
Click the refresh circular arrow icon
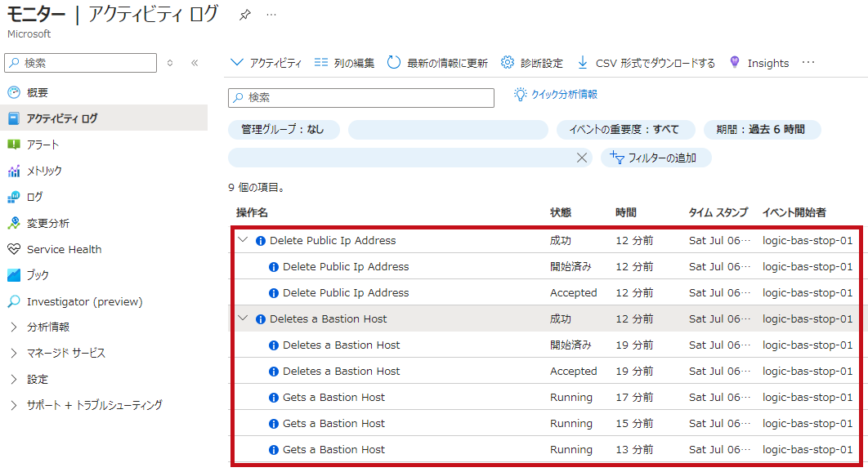tap(394, 63)
